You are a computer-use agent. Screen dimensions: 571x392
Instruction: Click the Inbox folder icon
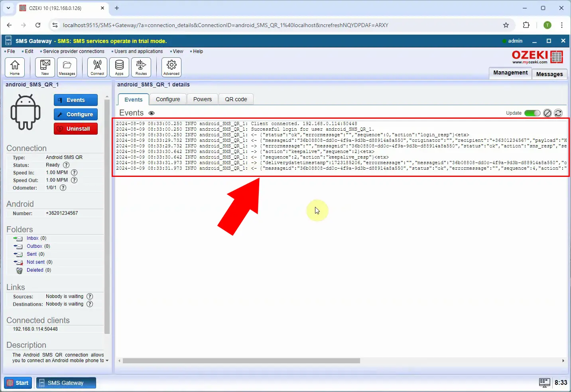18,239
